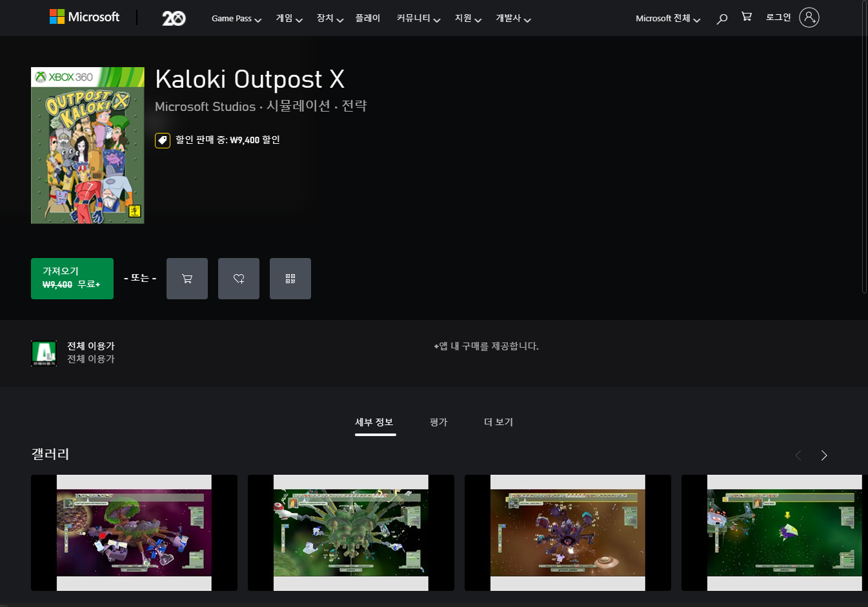Click the 전체 이용가 rating text
Viewport: 868px width, 607px height.
coord(91,346)
